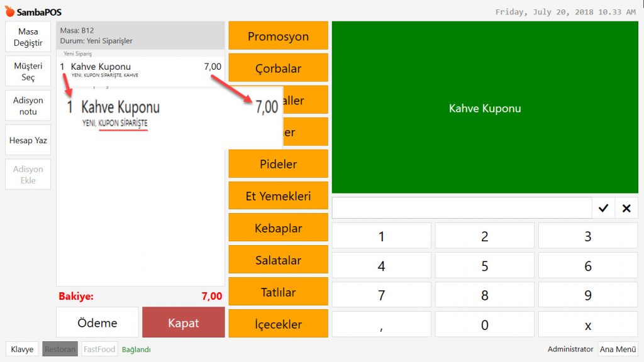Toggle the Restoran department button
Viewport: 644px width, 362px height.
[x=60, y=349]
